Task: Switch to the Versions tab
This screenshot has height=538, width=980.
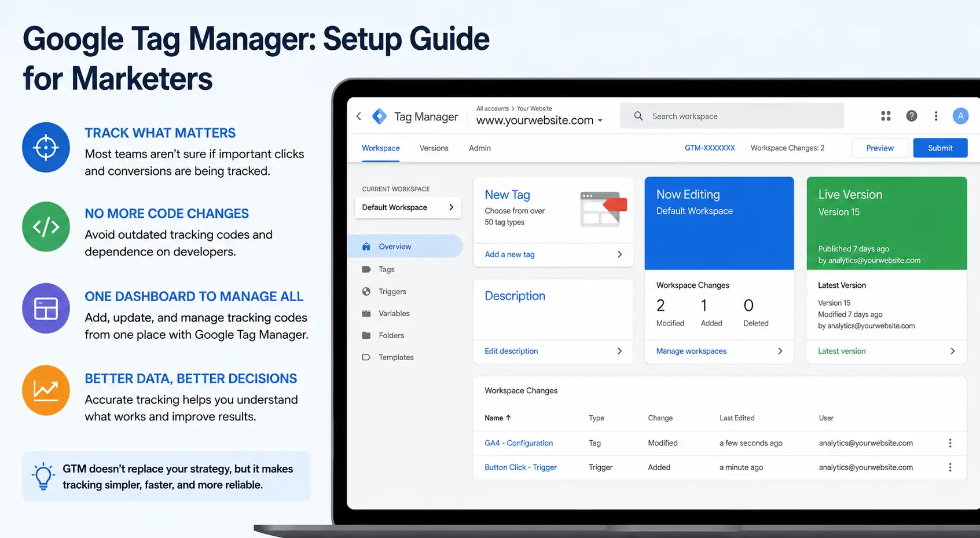Action: (434, 148)
